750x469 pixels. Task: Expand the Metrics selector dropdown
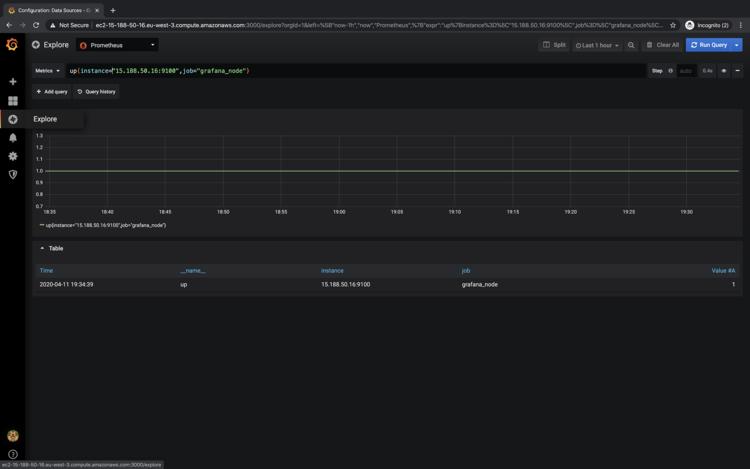(48, 71)
